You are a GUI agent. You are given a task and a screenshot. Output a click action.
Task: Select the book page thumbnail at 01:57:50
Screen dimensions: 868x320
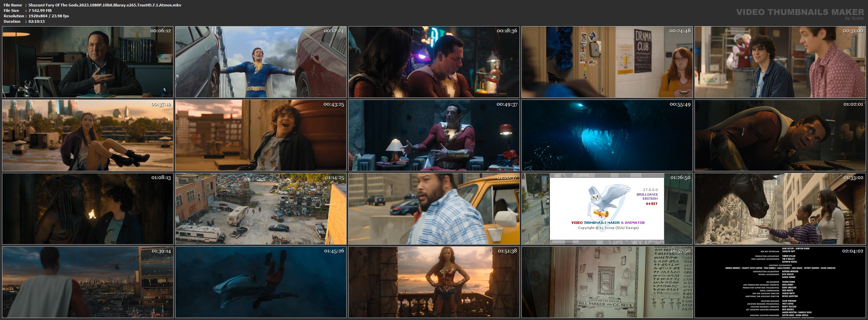pos(607,282)
